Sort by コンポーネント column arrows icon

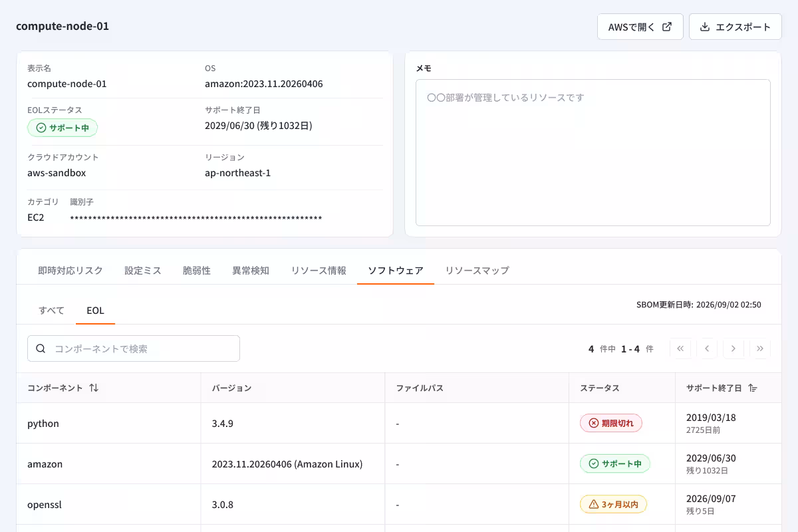94,388
